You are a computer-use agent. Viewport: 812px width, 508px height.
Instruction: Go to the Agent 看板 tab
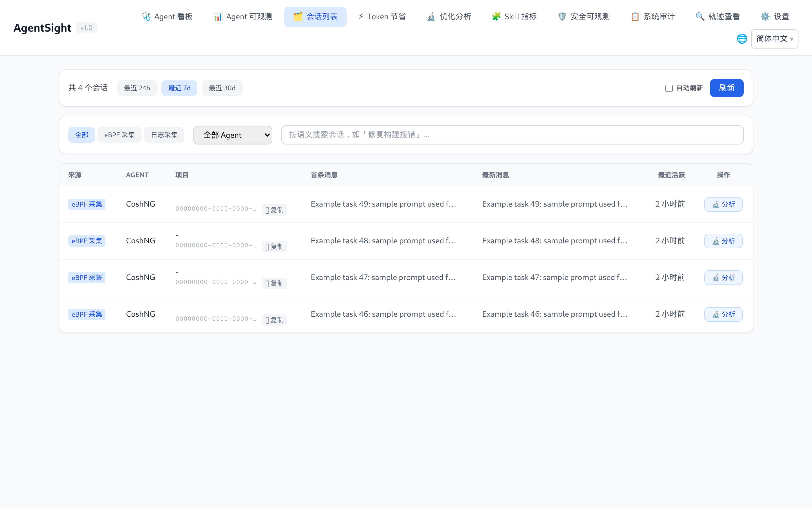[167, 16]
